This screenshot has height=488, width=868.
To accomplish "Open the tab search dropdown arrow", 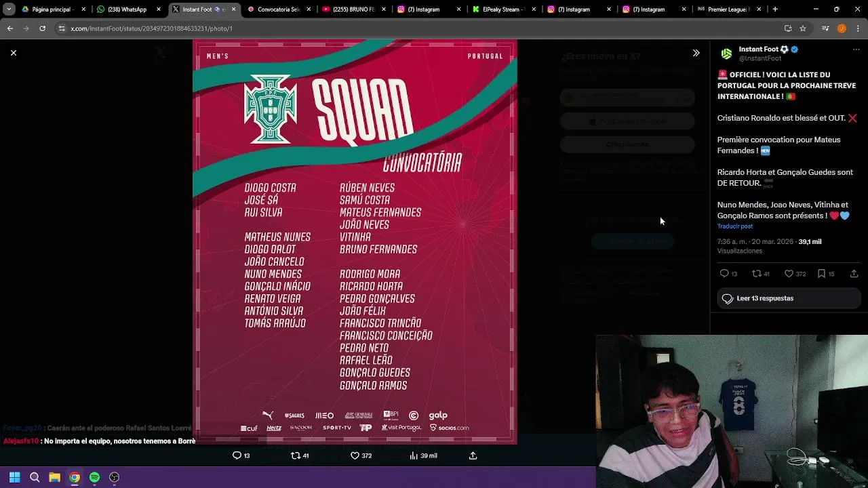I will coord(9,9).
